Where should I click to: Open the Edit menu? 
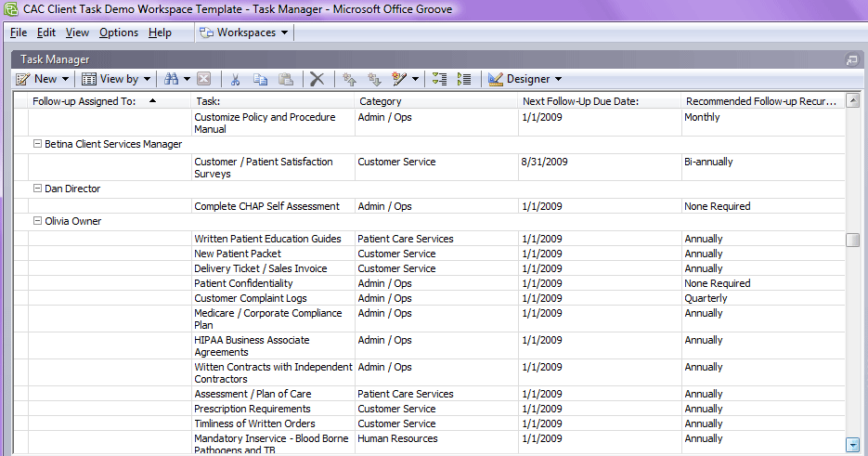(x=45, y=33)
